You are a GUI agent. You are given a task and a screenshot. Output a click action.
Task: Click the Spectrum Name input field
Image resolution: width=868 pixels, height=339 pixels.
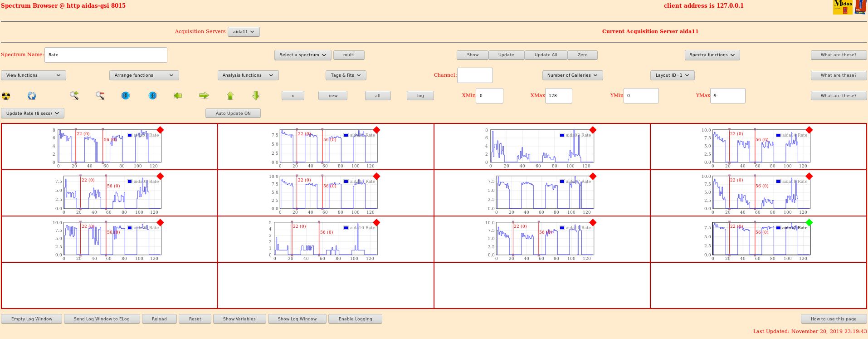106,55
